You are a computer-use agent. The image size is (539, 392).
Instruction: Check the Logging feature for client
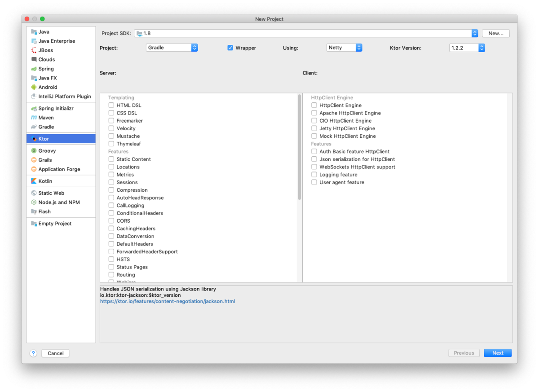point(314,175)
